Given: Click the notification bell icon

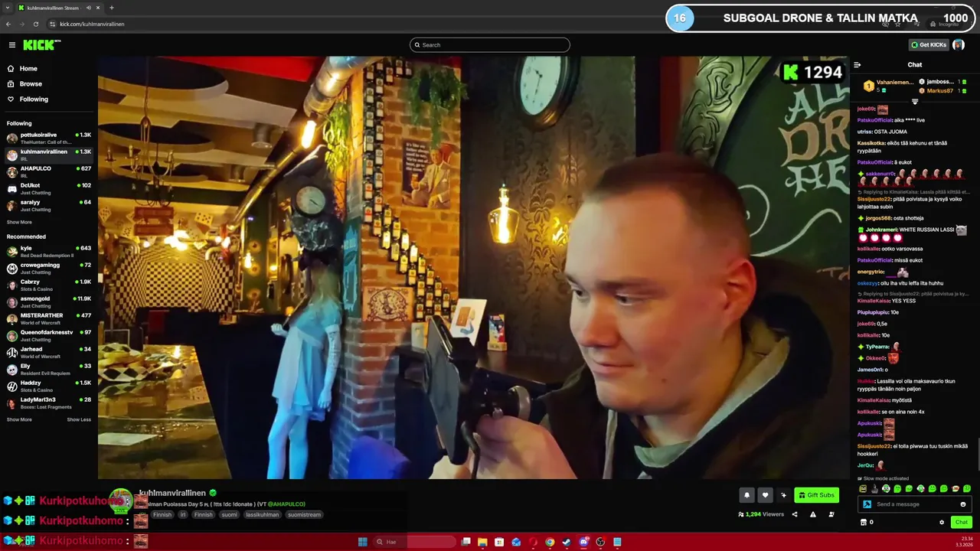Looking at the screenshot, I should (746, 495).
